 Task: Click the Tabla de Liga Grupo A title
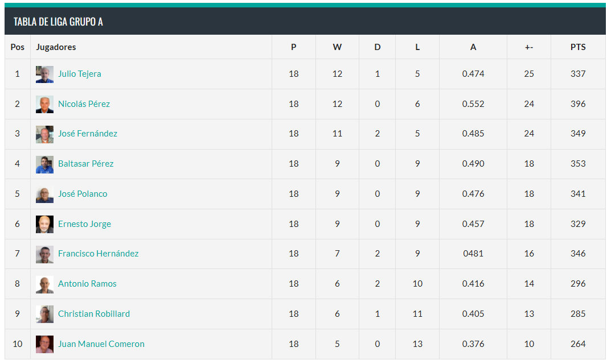click(58, 22)
